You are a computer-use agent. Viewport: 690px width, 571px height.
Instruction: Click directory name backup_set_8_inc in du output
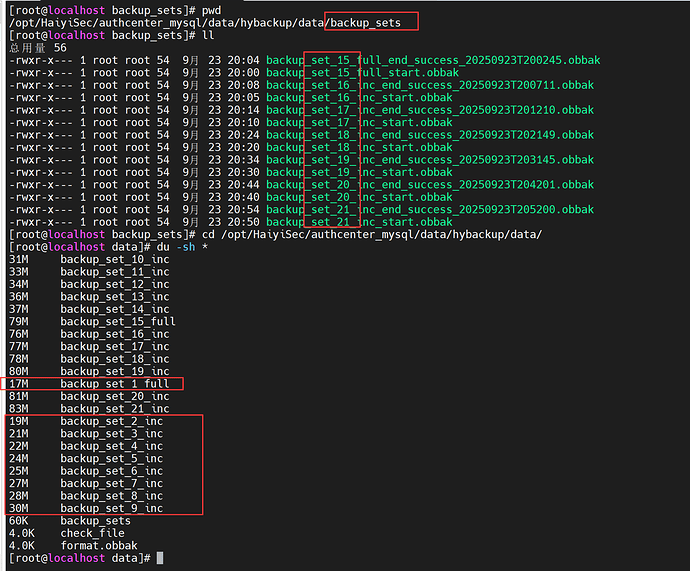112,496
